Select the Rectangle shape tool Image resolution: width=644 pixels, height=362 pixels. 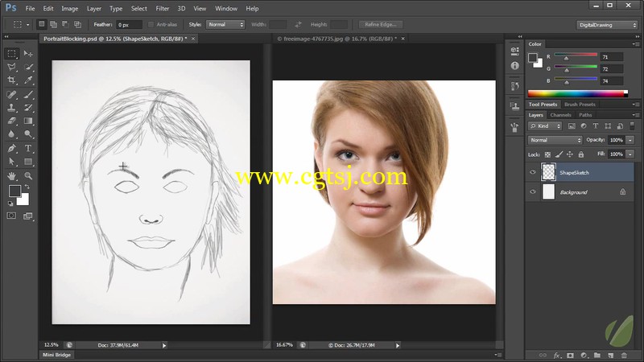(x=28, y=162)
